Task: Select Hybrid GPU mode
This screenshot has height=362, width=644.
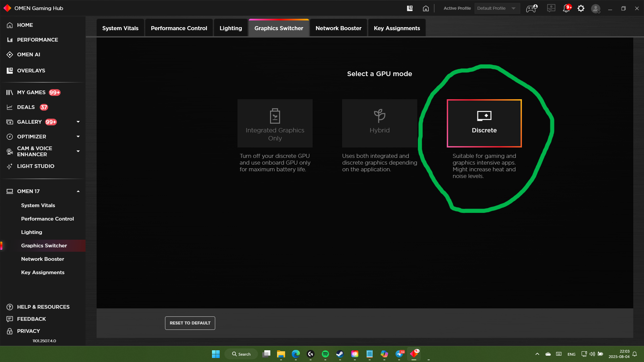Action: tap(380, 123)
